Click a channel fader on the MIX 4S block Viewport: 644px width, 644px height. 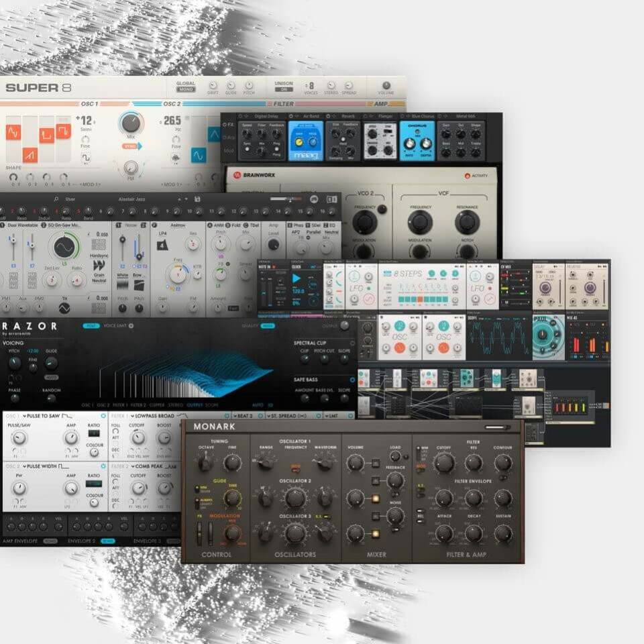582,333
